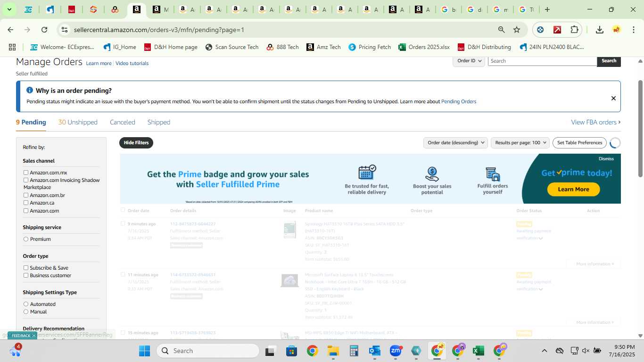644x362 pixels.
Task: Open the Chrome Downloads panel
Action: point(600,30)
